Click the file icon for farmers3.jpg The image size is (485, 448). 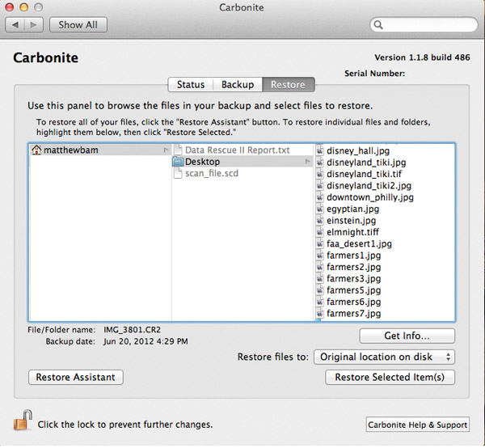(x=320, y=278)
